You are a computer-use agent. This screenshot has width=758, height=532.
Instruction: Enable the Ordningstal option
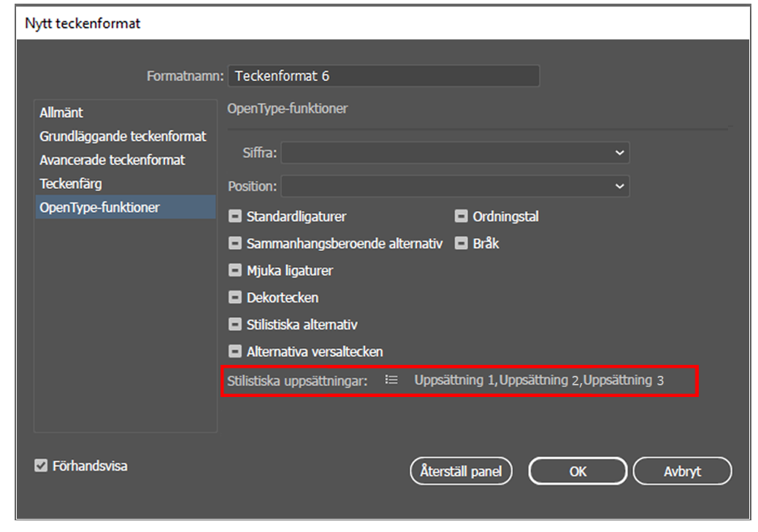[x=462, y=216]
